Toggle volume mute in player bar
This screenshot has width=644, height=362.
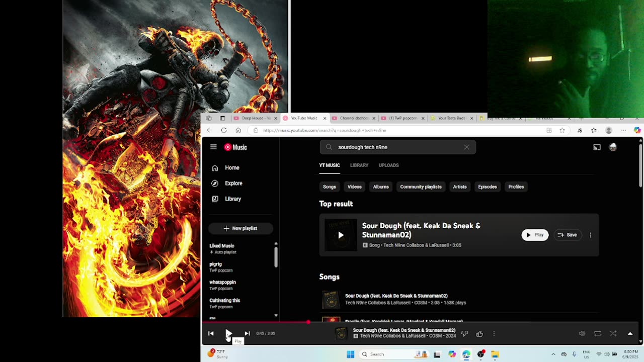coord(582,333)
